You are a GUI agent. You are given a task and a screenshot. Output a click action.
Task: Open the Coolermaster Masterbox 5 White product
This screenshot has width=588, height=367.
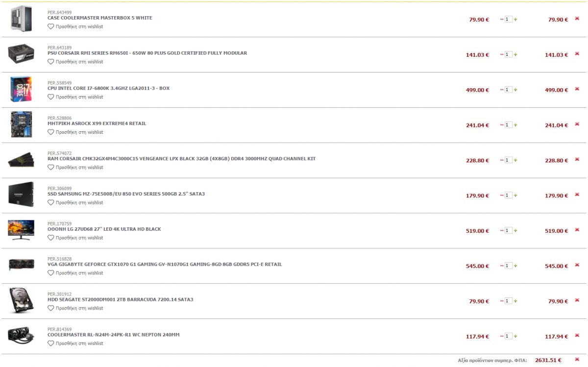(100, 18)
